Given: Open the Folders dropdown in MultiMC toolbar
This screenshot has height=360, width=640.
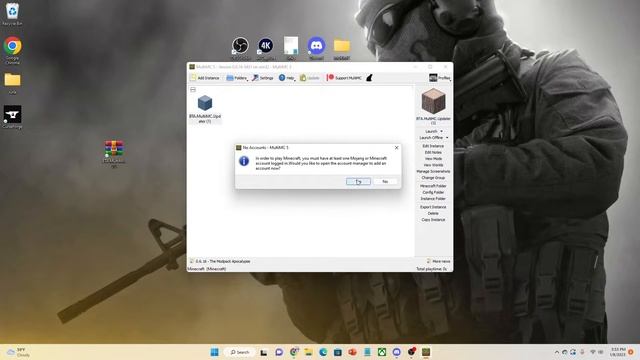Looking at the screenshot, I should pyautogui.click(x=237, y=78).
